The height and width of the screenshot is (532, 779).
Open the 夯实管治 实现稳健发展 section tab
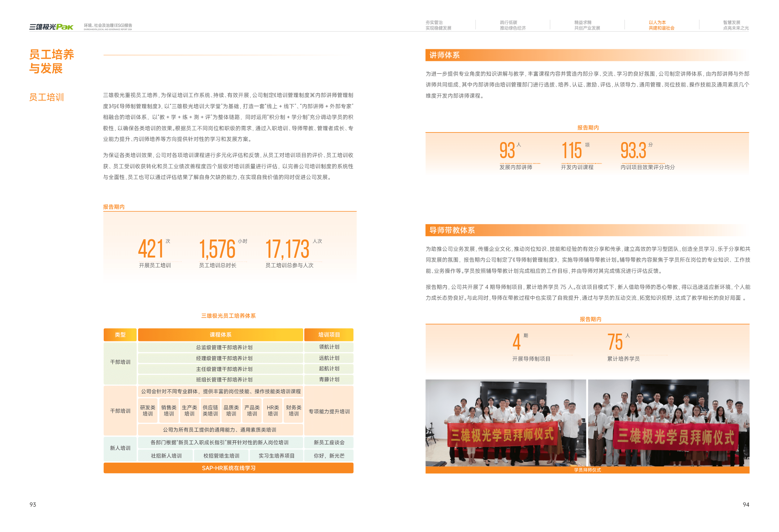tap(438, 25)
